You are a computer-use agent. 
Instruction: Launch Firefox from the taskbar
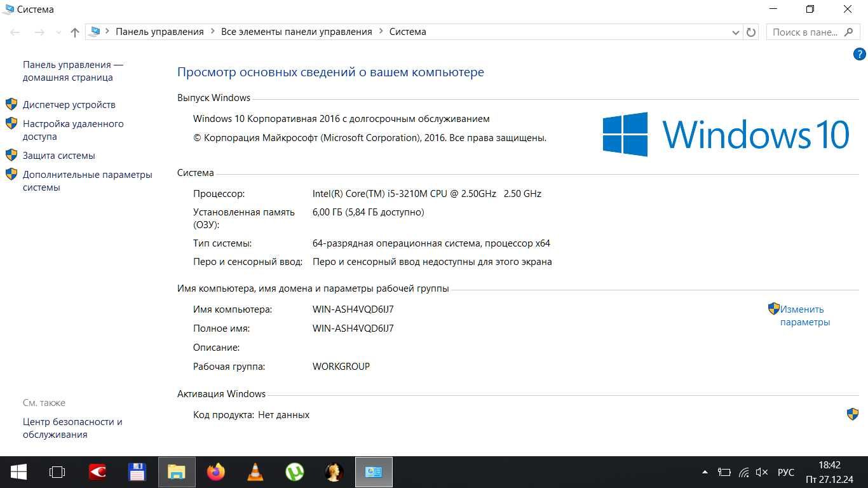tap(216, 472)
